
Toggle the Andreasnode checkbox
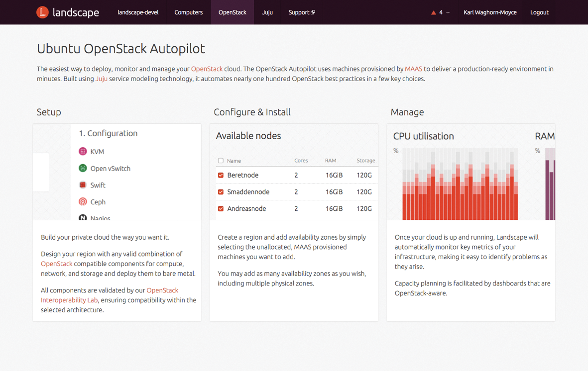tap(221, 208)
